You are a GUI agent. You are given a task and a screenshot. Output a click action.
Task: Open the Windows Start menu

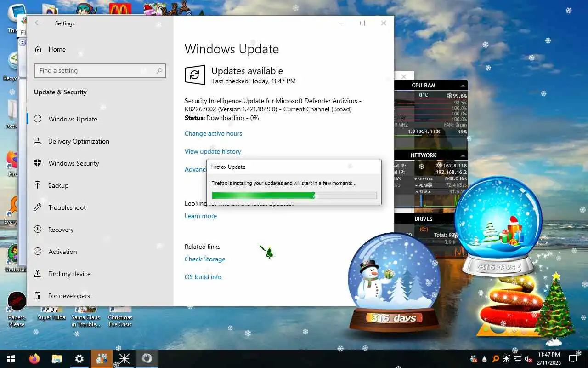(11, 359)
